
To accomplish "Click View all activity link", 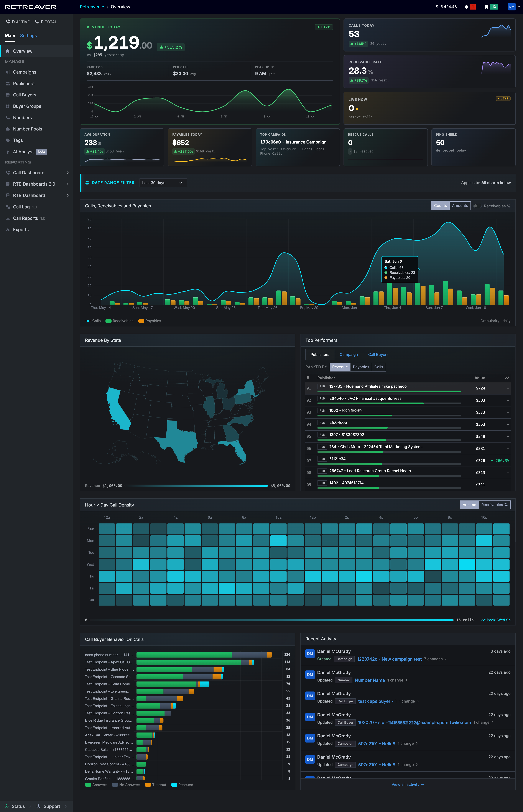I will (408, 784).
